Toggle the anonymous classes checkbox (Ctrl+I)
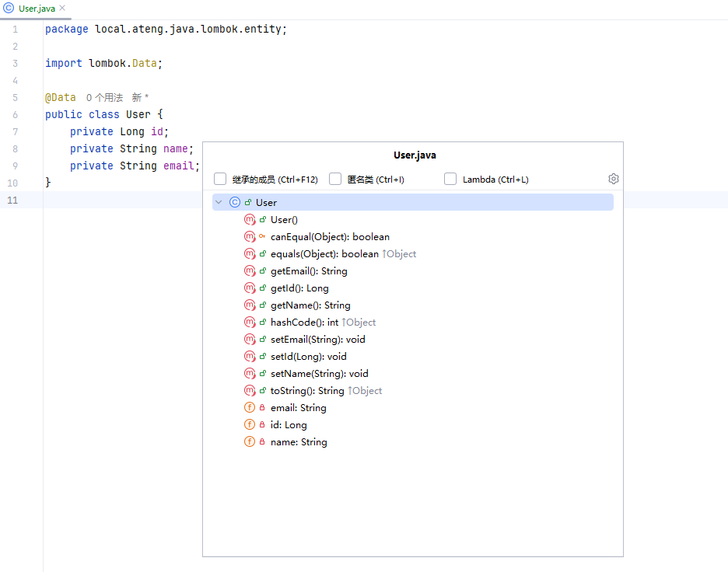Viewport: 728px width, 572px height. pyautogui.click(x=335, y=180)
